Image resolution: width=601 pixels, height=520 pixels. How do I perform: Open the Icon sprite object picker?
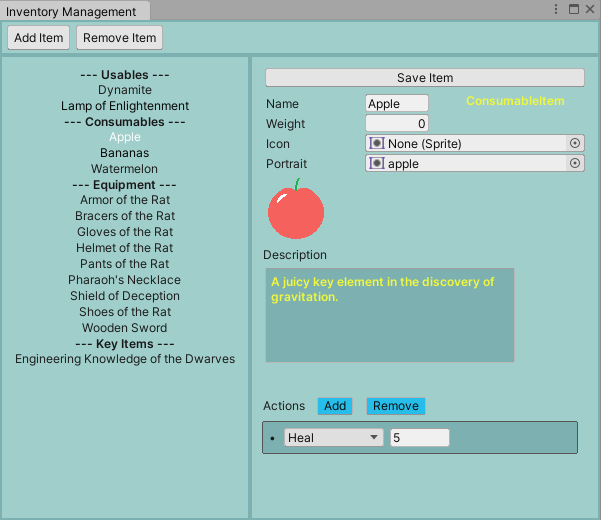575,143
